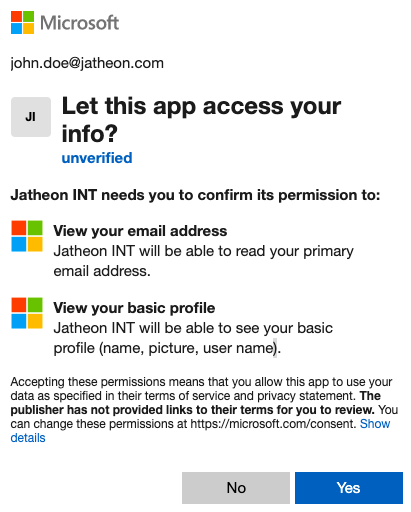Click the icon beside View your email address
Viewport: 411px width, 512px height.
[27, 236]
